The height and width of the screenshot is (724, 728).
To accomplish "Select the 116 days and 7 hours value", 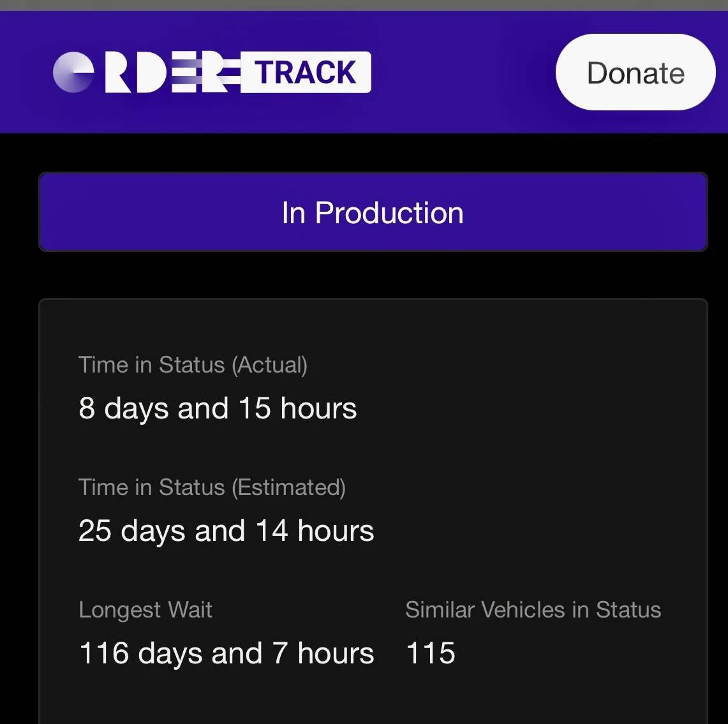I will click(226, 653).
